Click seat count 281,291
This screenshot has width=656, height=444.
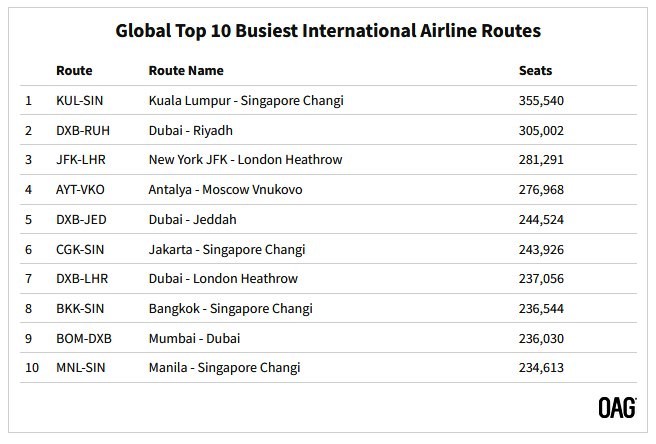(x=541, y=159)
